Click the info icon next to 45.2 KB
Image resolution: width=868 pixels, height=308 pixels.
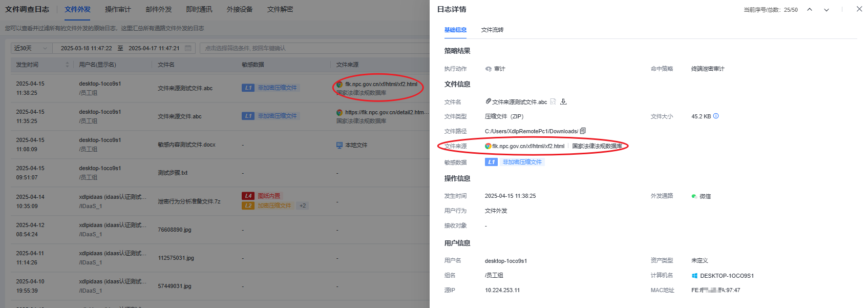point(716,116)
